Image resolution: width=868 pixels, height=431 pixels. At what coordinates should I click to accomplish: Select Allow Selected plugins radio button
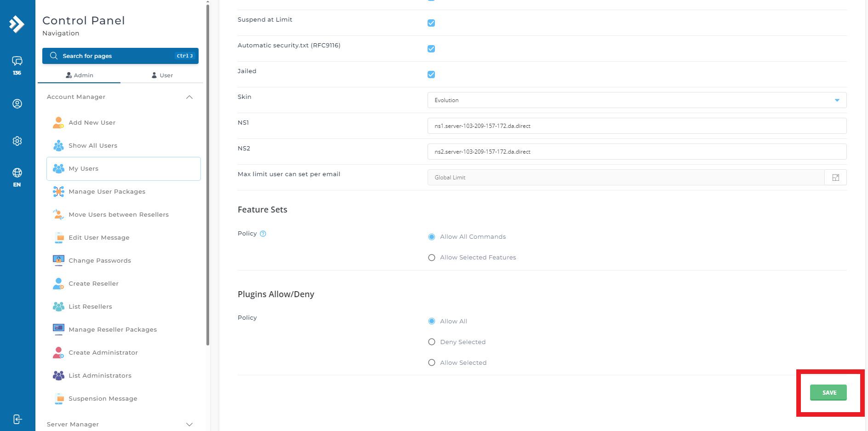coord(432,362)
